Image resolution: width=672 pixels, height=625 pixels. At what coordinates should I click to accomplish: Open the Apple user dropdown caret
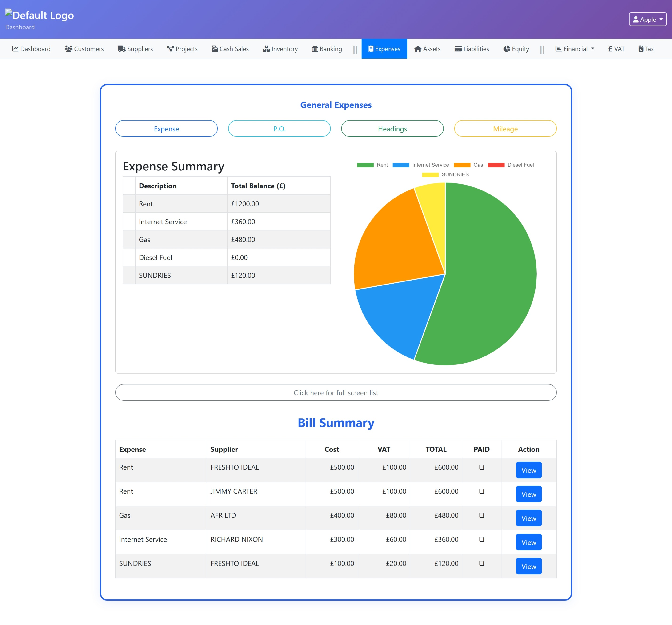(661, 19)
